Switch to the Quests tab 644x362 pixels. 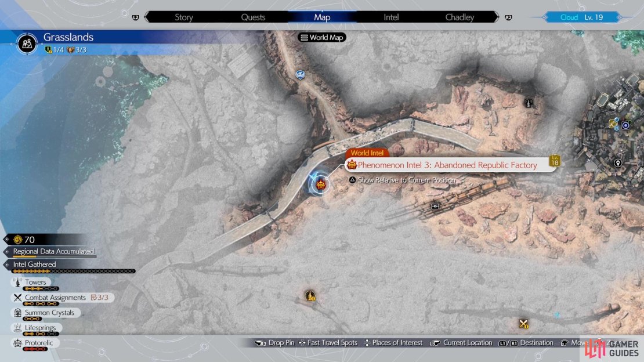[253, 17]
